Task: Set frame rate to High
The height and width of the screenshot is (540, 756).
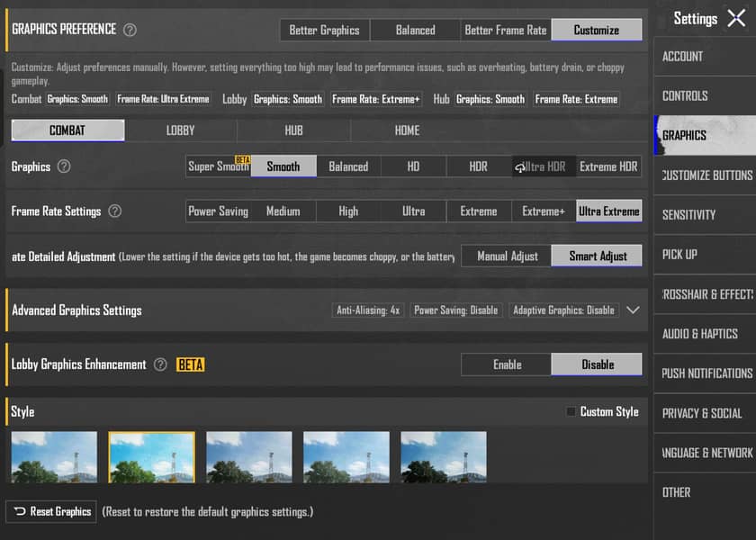Action: click(348, 211)
